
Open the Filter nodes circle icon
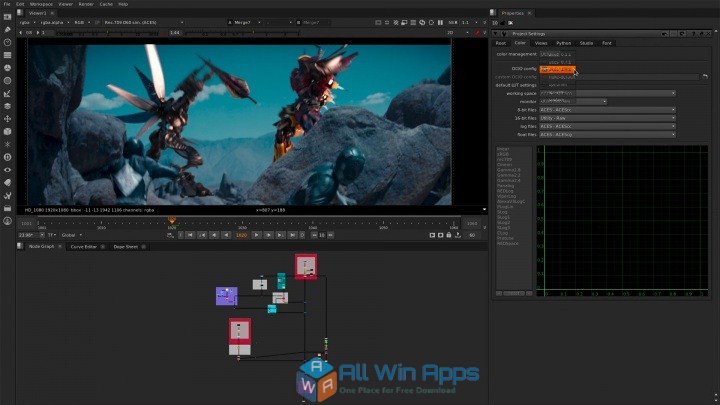coord(7,81)
